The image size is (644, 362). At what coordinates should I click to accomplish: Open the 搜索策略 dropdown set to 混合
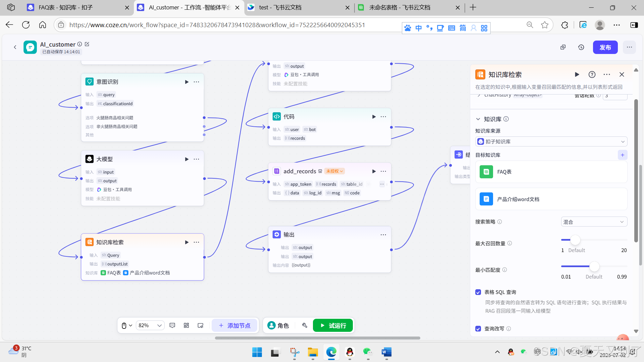(594, 222)
